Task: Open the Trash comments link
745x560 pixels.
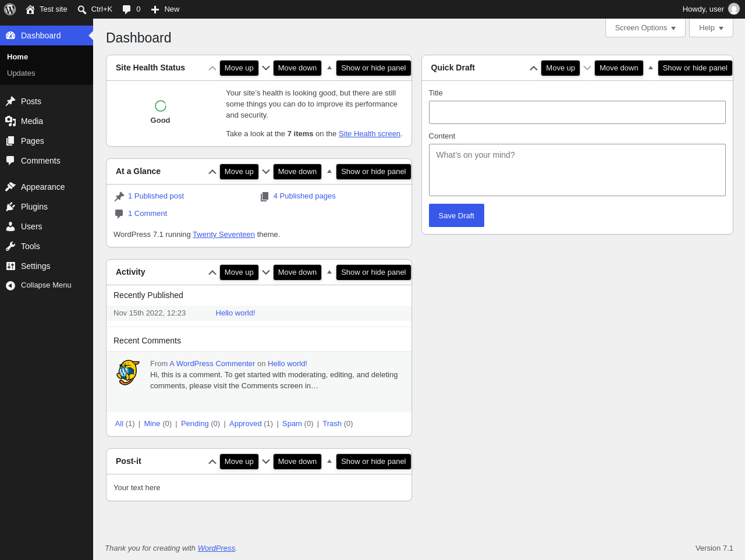Action: 332,424
